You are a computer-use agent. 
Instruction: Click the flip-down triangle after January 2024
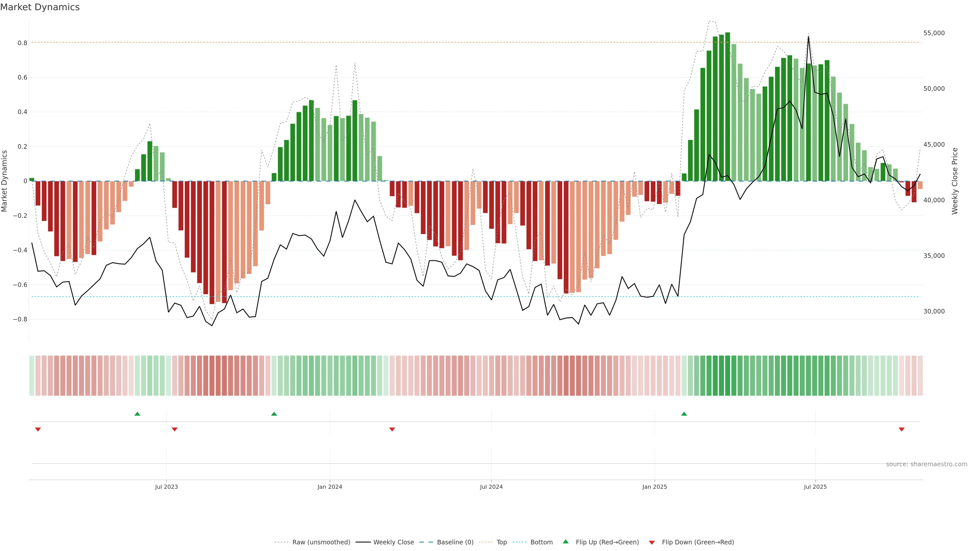392,429
